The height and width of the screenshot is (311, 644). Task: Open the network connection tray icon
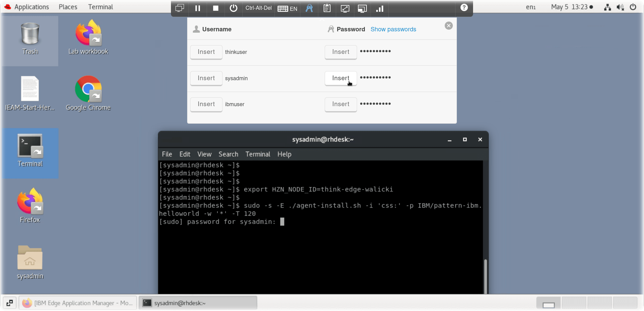[x=608, y=7]
